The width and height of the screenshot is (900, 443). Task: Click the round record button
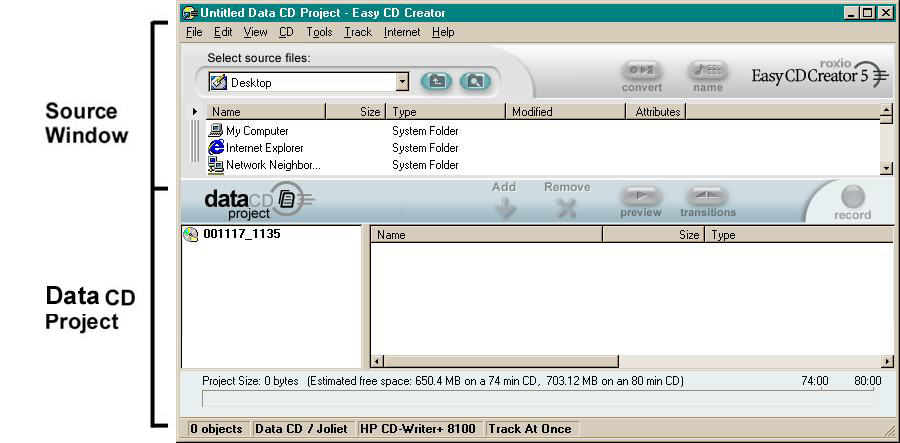pyautogui.click(x=853, y=197)
